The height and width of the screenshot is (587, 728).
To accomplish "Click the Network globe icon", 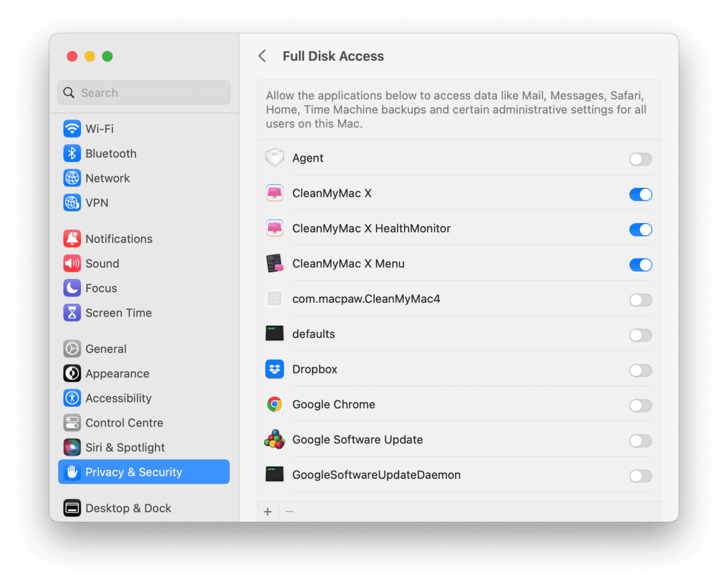I will pos(72,178).
